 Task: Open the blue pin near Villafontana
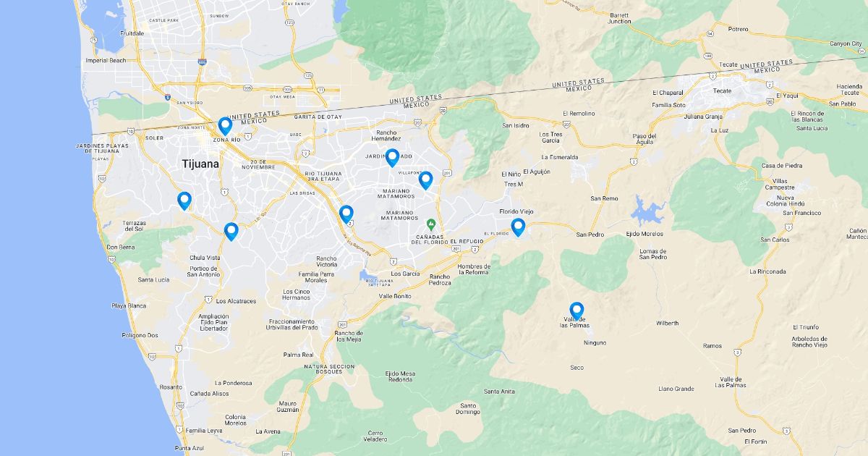tap(425, 180)
